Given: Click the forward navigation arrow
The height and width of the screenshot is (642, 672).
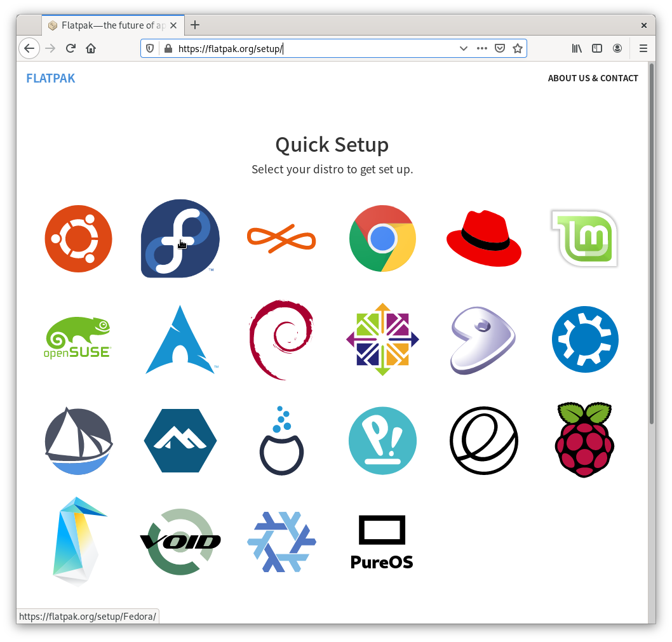Looking at the screenshot, I should (50, 48).
